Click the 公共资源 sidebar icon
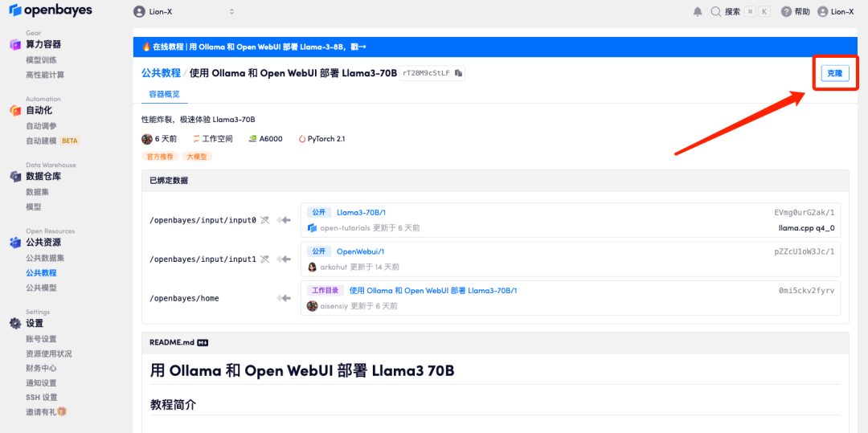 15,243
